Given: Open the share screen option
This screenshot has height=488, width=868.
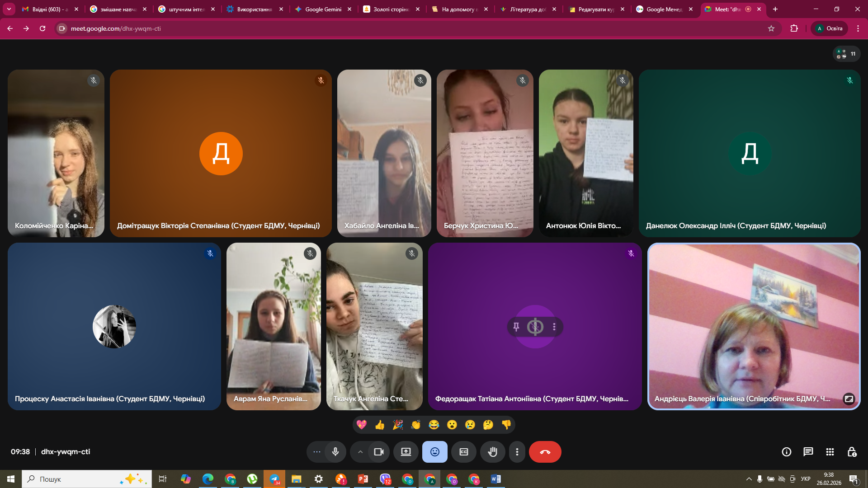Looking at the screenshot, I should coord(406,452).
